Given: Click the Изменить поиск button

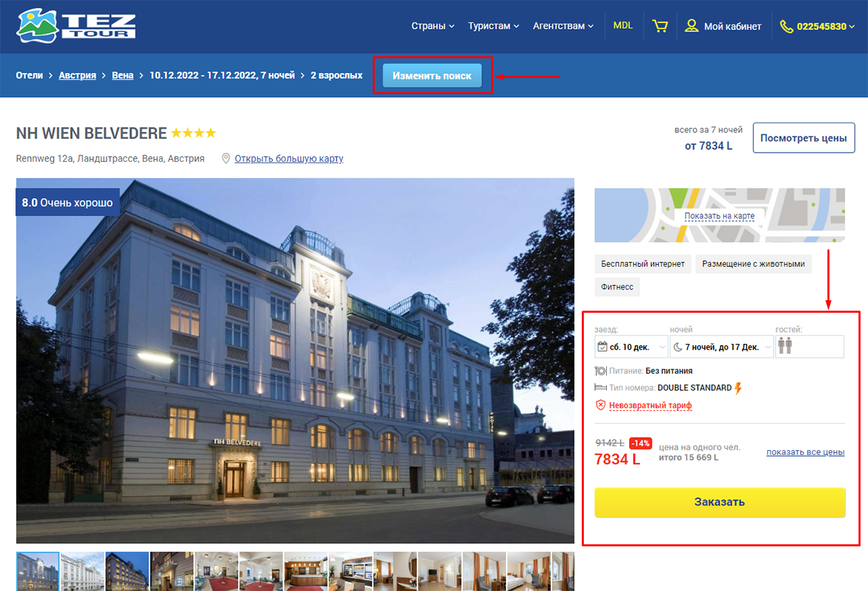Looking at the screenshot, I should pyautogui.click(x=432, y=76).
